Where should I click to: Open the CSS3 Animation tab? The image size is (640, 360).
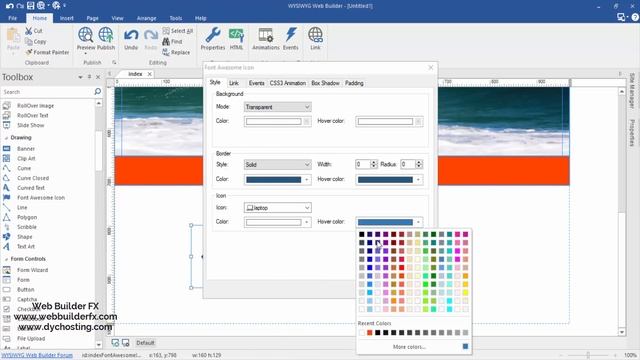coord(288,83)
